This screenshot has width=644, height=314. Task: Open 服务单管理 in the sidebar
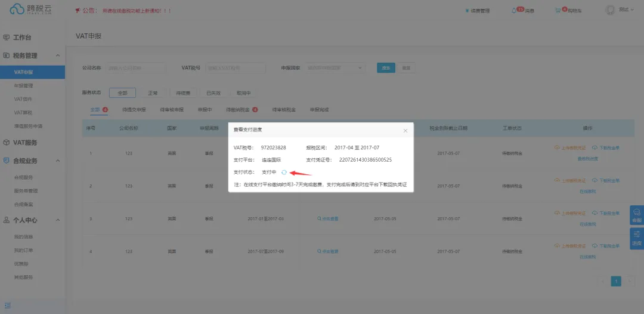[26, 190]
